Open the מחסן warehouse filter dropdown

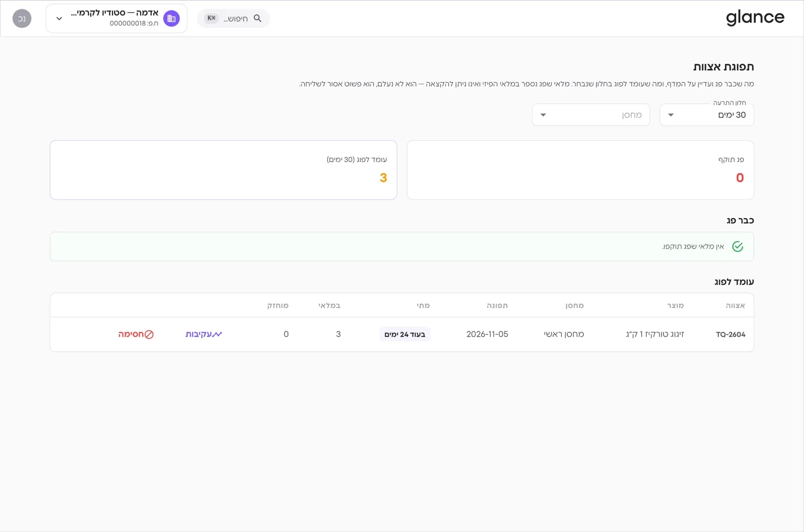pos(591,115)
